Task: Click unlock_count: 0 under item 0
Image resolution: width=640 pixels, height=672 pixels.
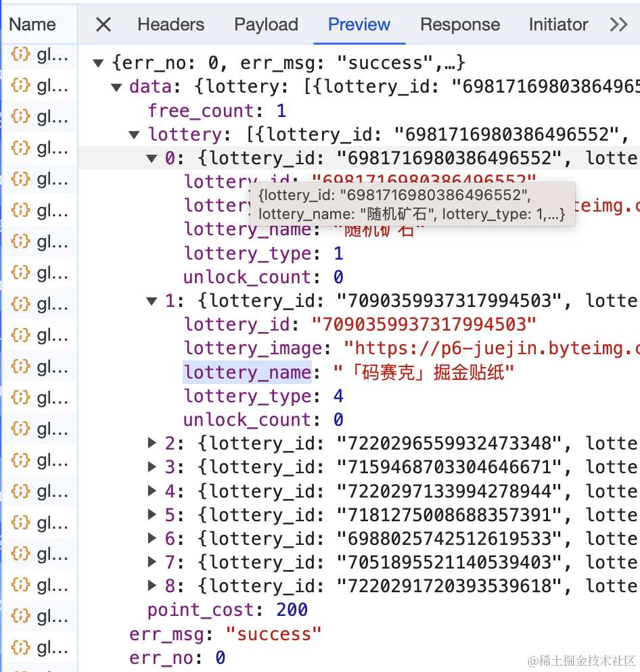Action: 264,277
